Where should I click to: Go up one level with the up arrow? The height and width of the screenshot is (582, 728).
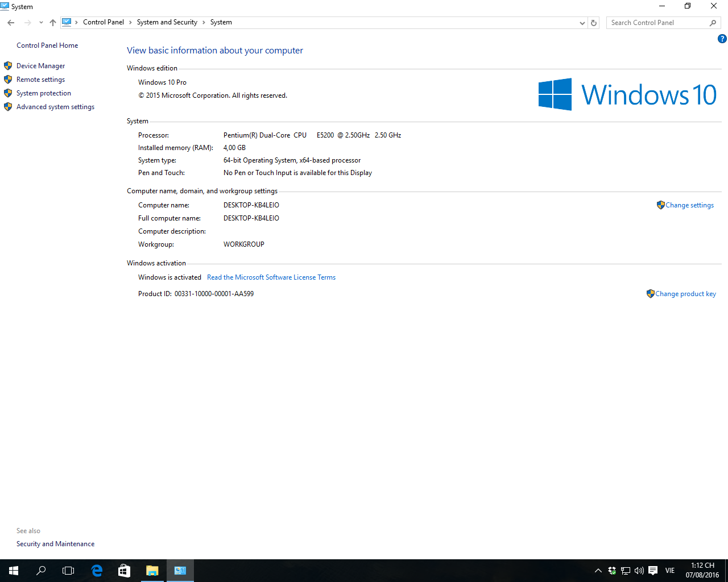[53, 23]
